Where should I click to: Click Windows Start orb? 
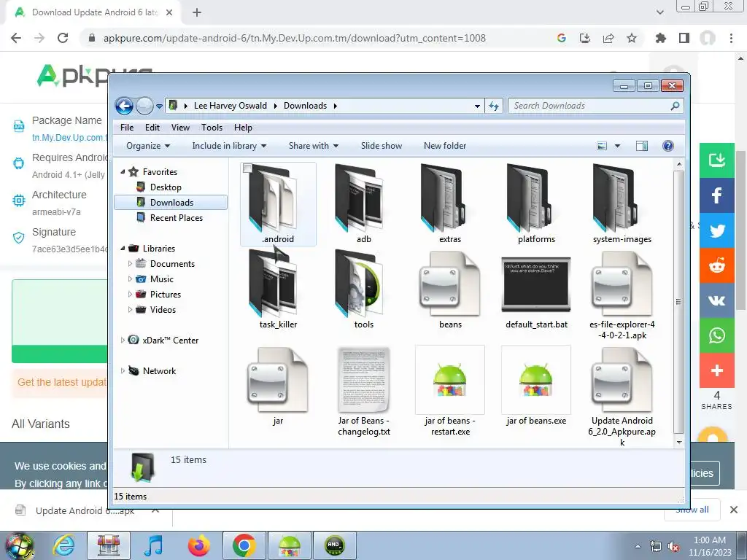pyautogui.click(x=19, y=545)
